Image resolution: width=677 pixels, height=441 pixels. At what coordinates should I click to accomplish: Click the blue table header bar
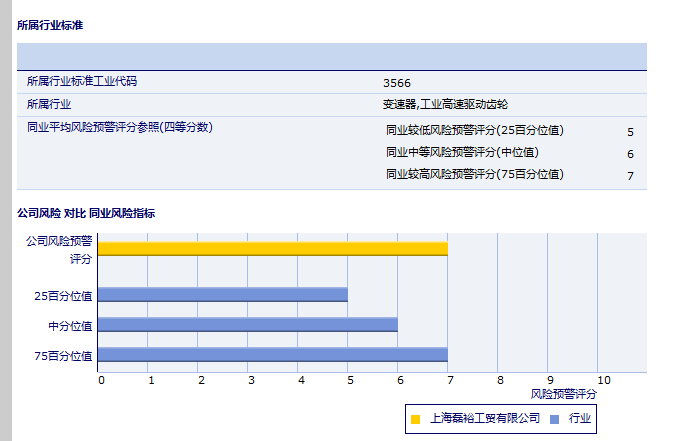click(x=331, y=56)
